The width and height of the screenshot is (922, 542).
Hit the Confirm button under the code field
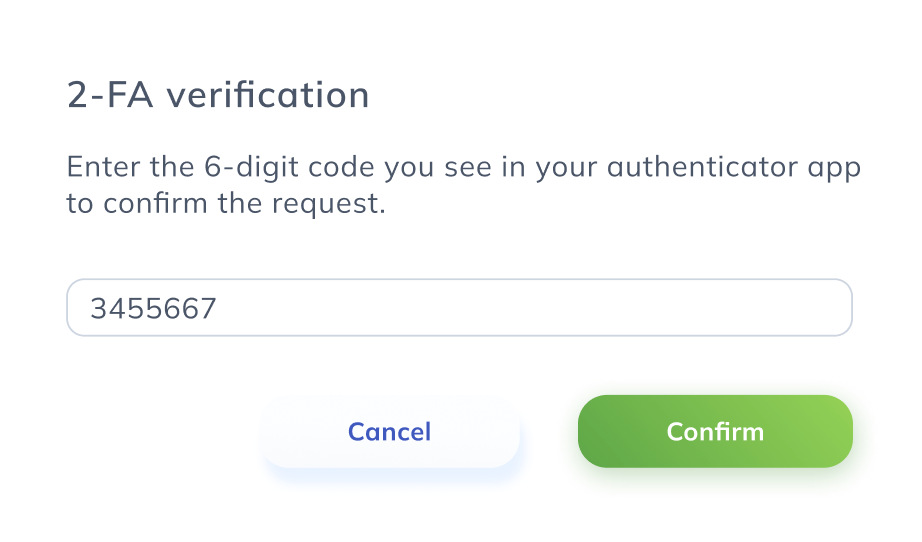pyautogui.click(x=715, y=431)
